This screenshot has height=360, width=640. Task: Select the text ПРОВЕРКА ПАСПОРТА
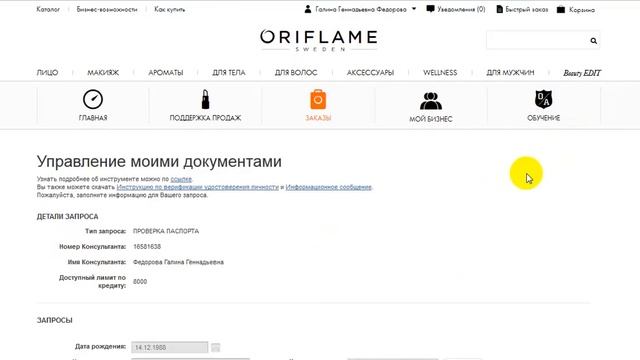click(166, 231)
